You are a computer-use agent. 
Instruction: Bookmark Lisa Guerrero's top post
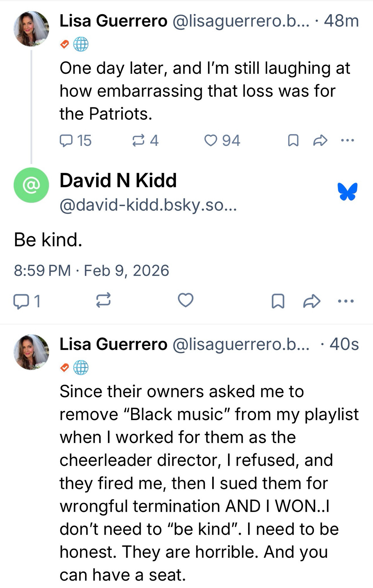(x=293, y=141)
